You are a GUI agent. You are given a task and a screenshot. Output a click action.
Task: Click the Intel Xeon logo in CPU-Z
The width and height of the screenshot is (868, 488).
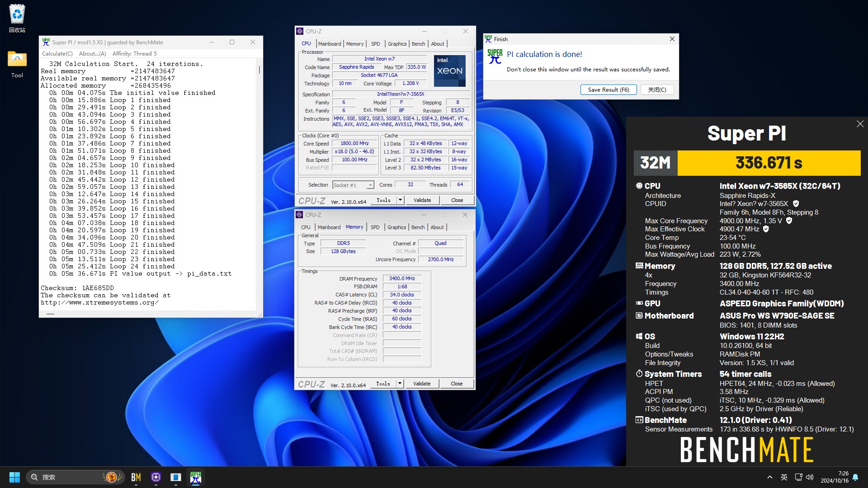450,71
